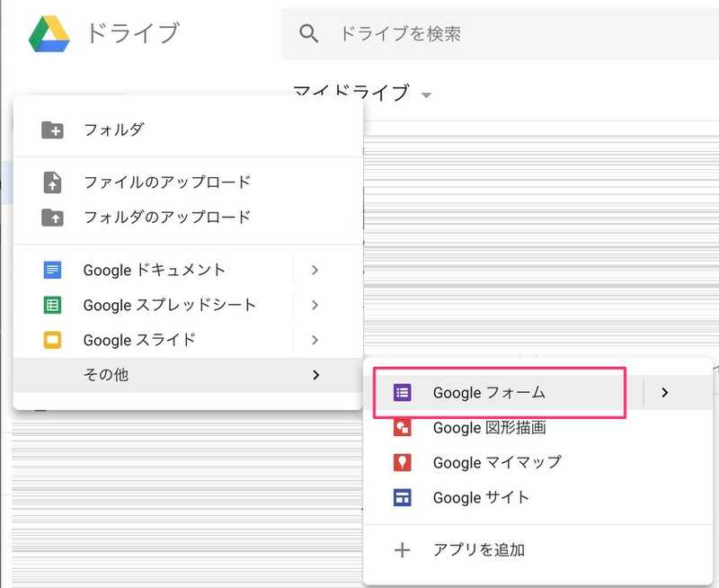Viewport: 719px width, 588px height.
Task: Click the purple Google Forms icon
Action: coord(402,393)
